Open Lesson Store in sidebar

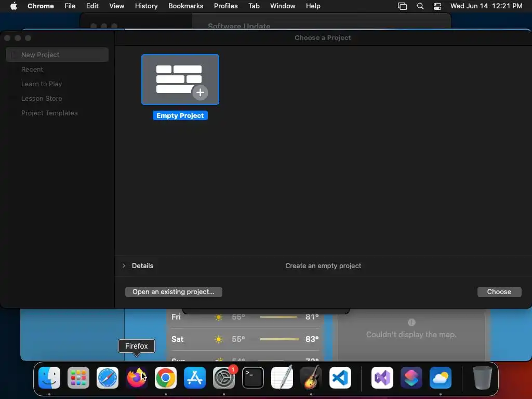click(x=42, y=98)
